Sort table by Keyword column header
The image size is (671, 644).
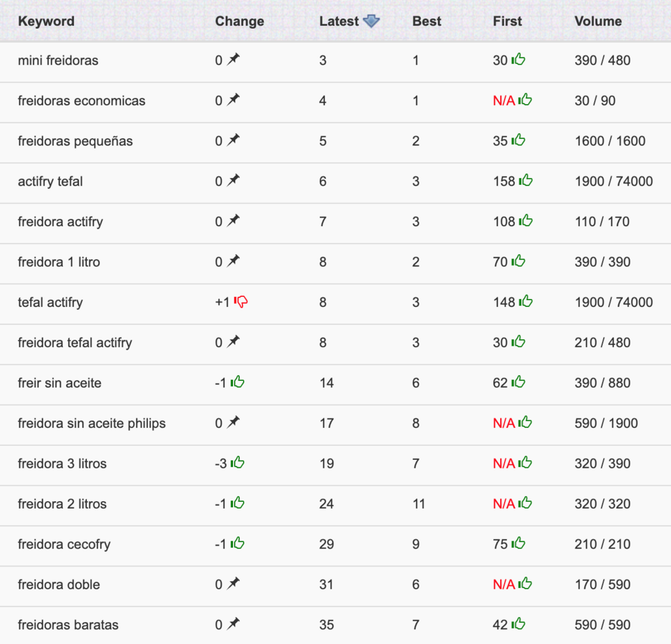tap(46, 21)
